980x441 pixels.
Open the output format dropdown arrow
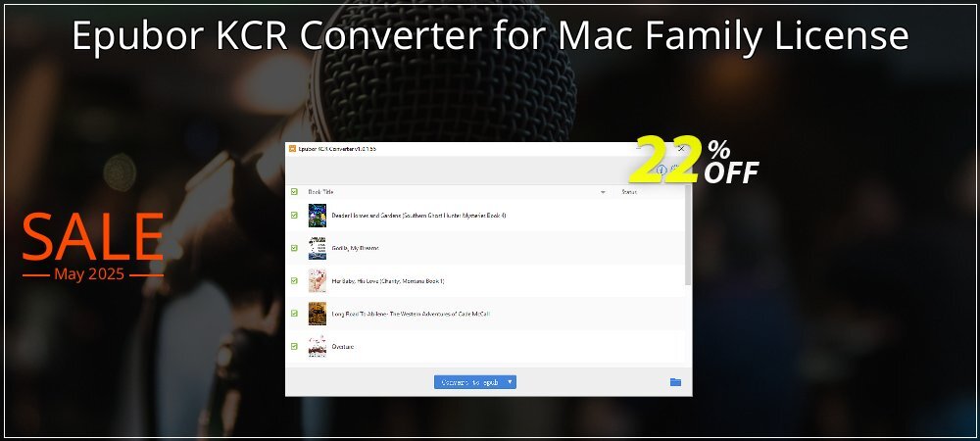coord(510,382)
